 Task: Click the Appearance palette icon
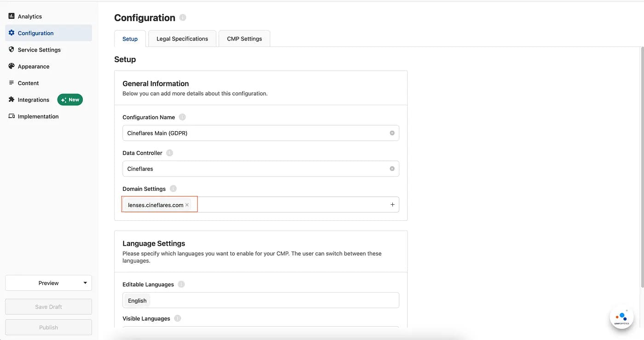(11, 66)
